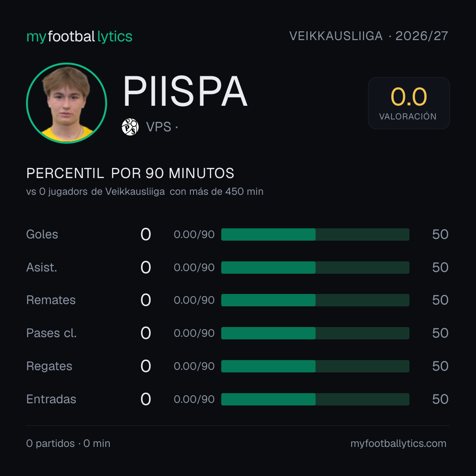Screen dimensions: 476x476
Task: Select the Asist. percentile bar
Action: click(315, 268)
